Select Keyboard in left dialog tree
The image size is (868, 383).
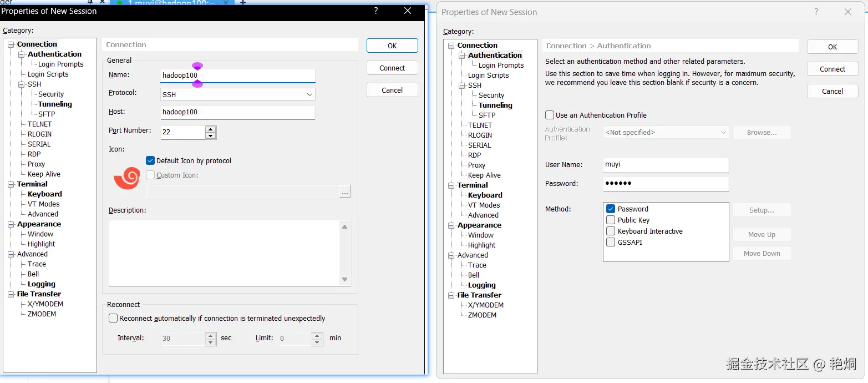pyautogui.click(x=45, y=194)
